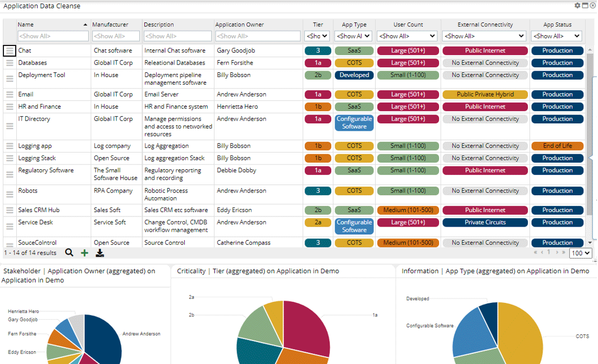Open the row menu for Sales CRM Hub
Image resolution: width=598 pixels, height=364 pixels.
click(x=10, y=210)
